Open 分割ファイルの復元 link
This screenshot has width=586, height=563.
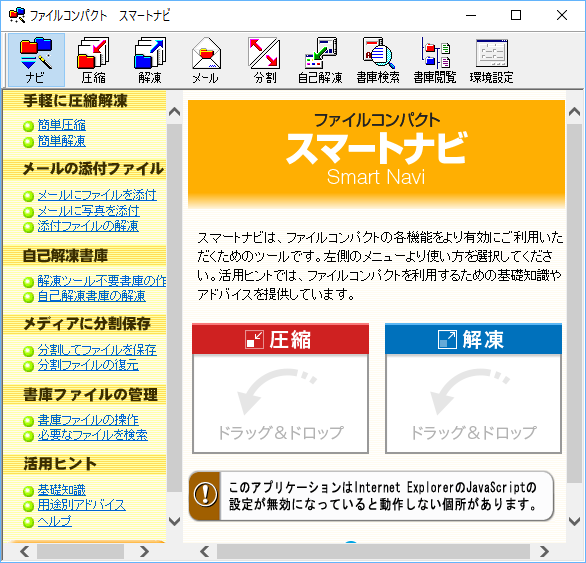pos(88,365)
